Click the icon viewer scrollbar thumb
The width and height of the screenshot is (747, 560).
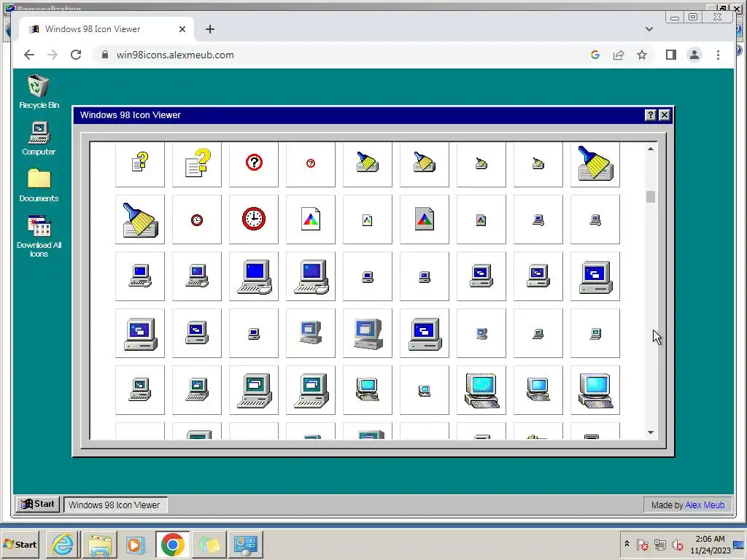650,197
